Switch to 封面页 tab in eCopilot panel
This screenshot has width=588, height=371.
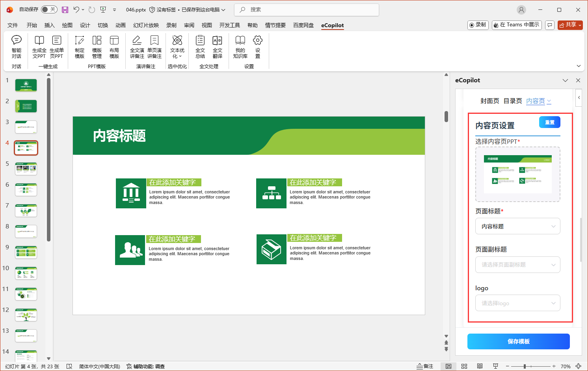pos(489,101)
